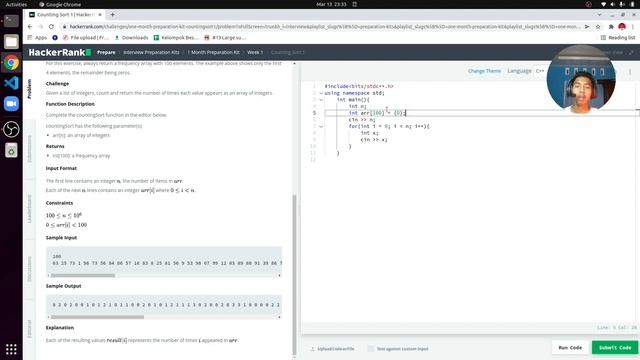Go to Week 1 breadcrumb

(x=255, y=52)
